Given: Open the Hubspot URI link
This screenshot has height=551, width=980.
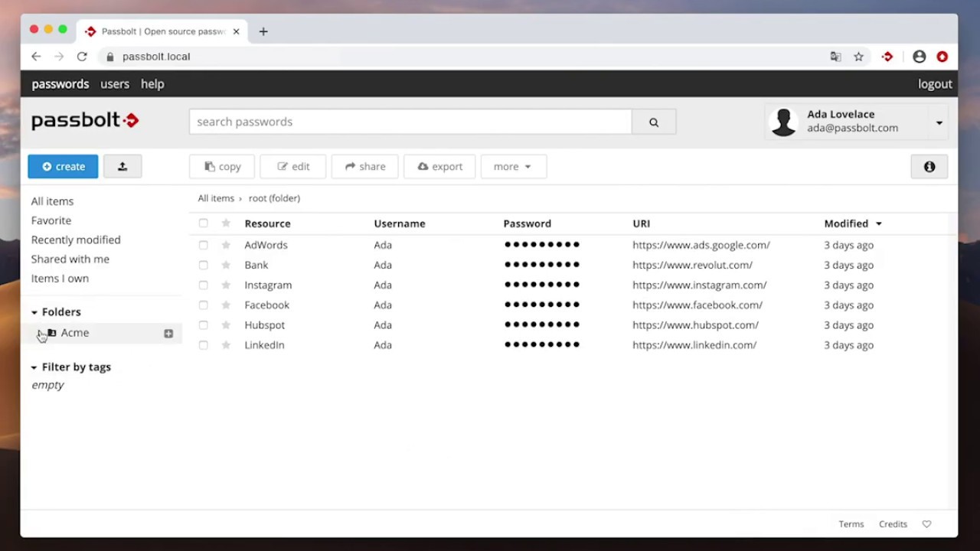Looking at the screenshot, I should click(695, 325).
